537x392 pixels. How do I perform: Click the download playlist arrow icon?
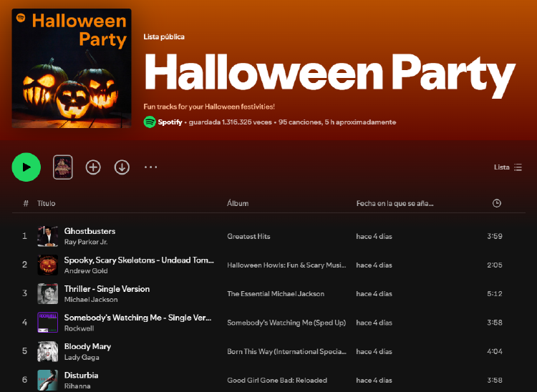coord(122,167)
